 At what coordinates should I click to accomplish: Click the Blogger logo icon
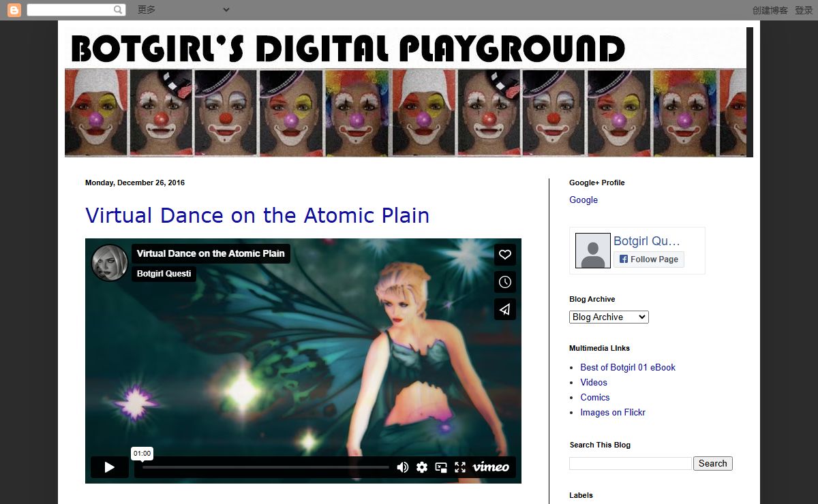click(14, 10)
